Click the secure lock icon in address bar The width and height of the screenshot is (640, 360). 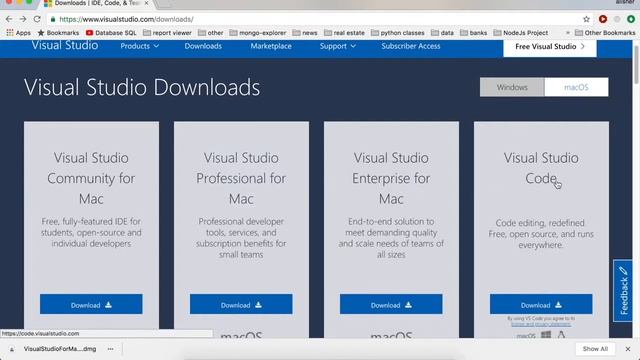pos(53,19)
